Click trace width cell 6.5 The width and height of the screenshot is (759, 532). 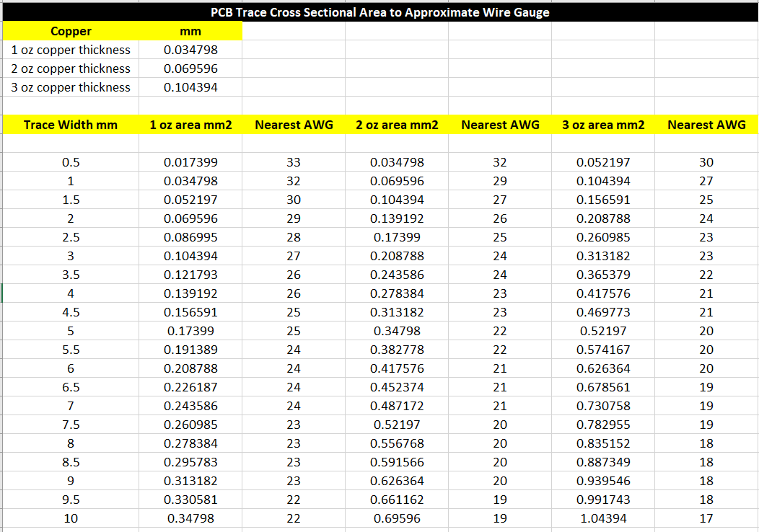[x=71, y=387]
